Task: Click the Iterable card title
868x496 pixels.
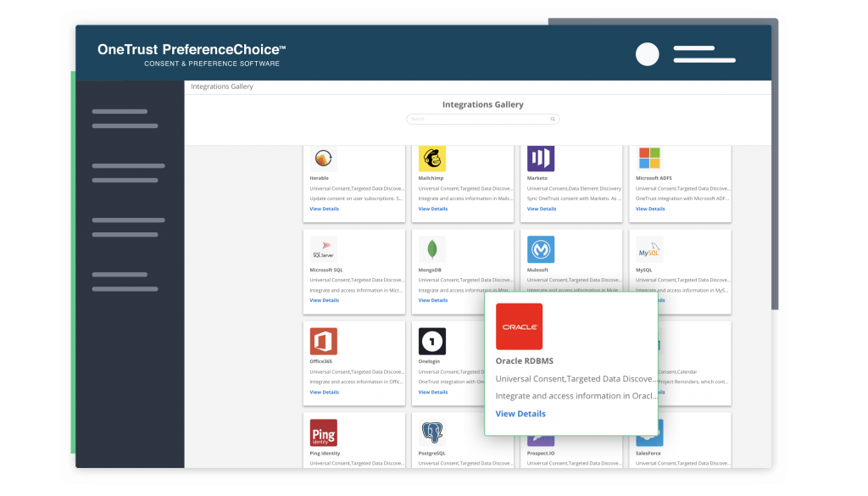Action: coord(319,178)
